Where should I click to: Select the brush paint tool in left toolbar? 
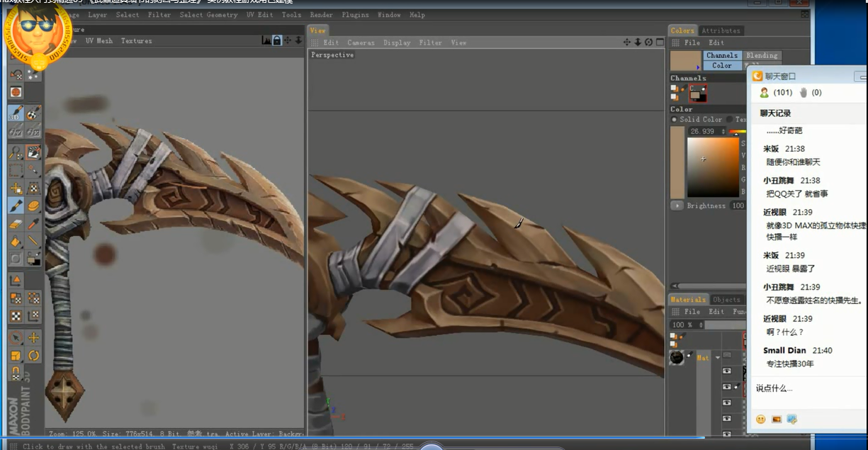click(16, 206)
